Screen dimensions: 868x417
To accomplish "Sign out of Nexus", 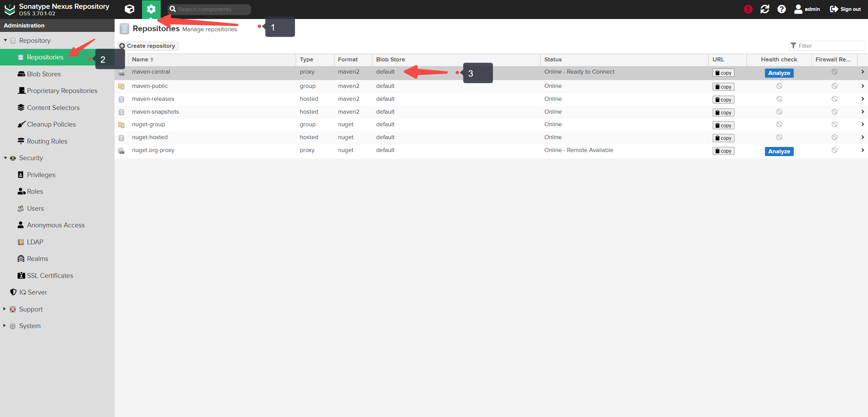I will pos(845,9).
